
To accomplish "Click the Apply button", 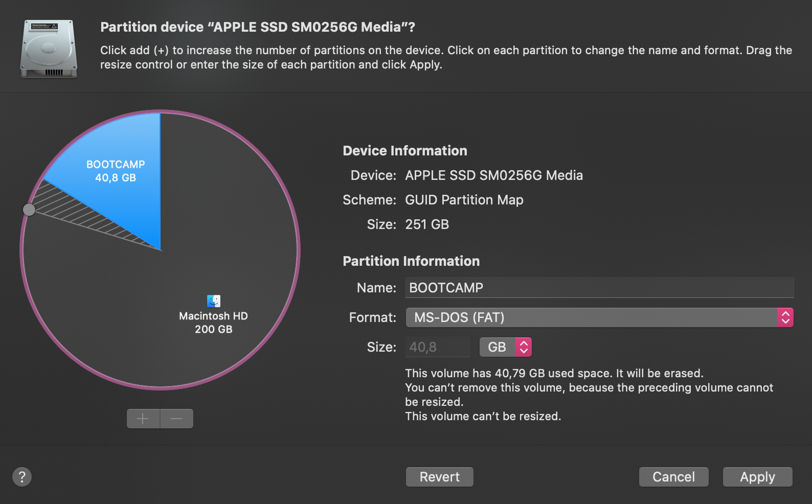I will [757, 476].
